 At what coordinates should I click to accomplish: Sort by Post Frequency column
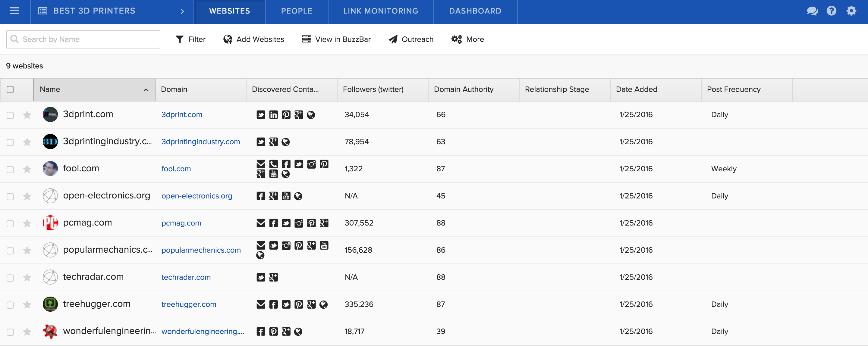[x=746, y=89]
